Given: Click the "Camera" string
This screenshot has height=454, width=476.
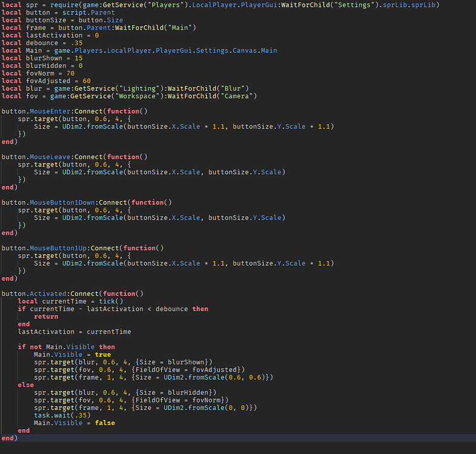Looking at the screenshot, I should (236, 96).
